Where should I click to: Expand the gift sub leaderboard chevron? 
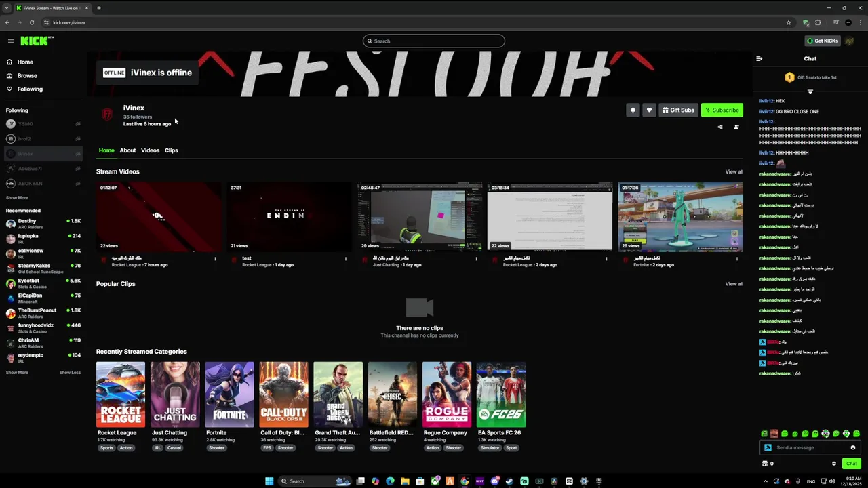click(x=810, y=91)
